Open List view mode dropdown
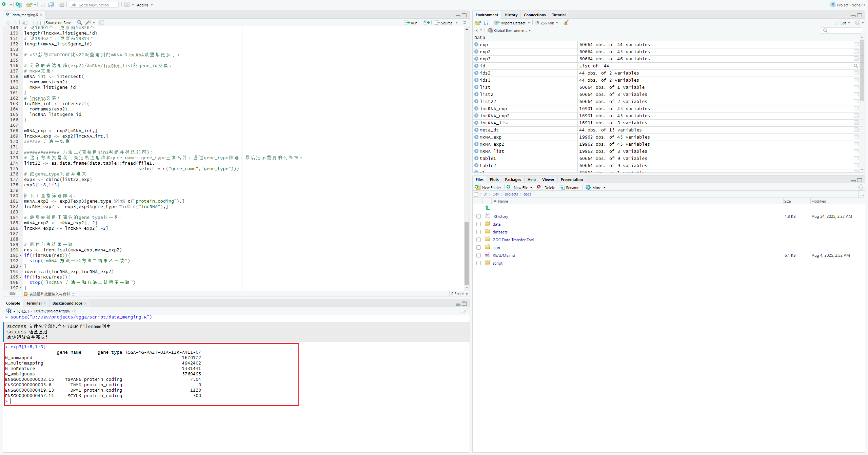Screen dimensions: 868x455 [843, 23]
